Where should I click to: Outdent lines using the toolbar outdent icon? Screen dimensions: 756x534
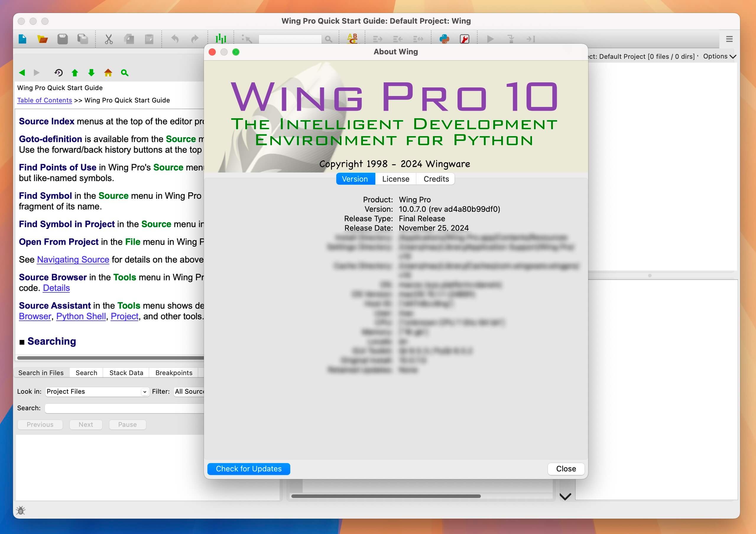coord(398,39)
